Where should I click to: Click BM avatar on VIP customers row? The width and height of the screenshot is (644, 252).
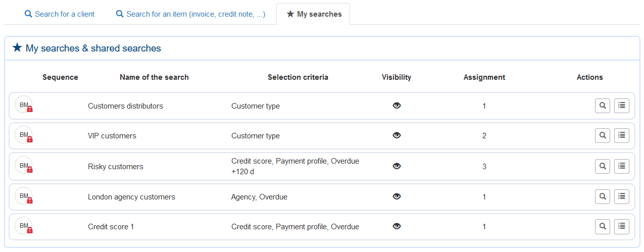pyautogui.click(x=24, y=135)
